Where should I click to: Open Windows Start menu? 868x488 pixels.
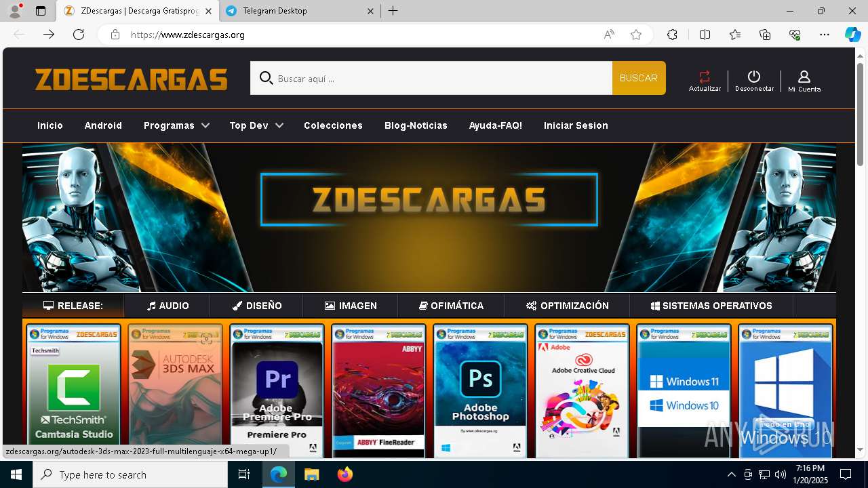(x=16, y=474)
